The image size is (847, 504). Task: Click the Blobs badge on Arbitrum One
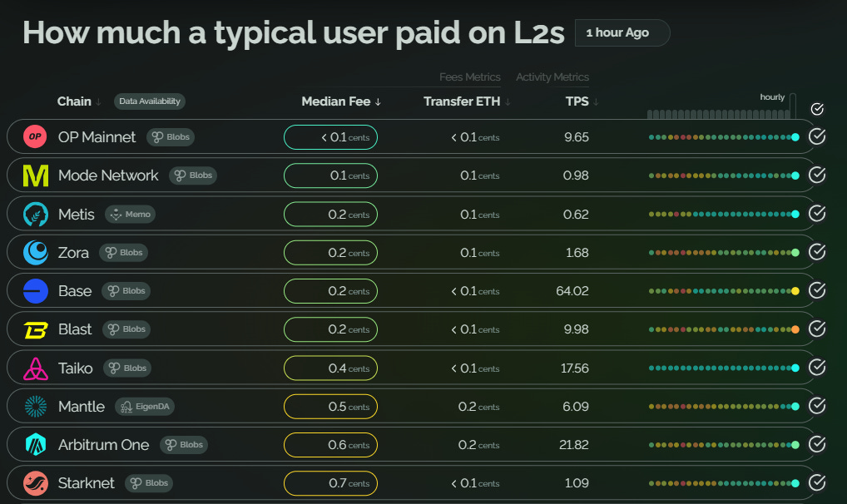184,445
